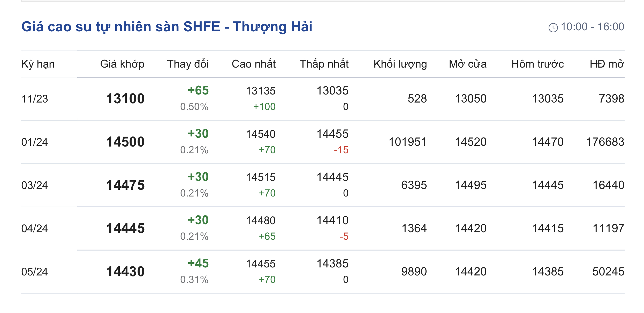This screenshot has height=313, width=644.
Task: Click the Kỳ hạn column header
Action: (38, 64)
